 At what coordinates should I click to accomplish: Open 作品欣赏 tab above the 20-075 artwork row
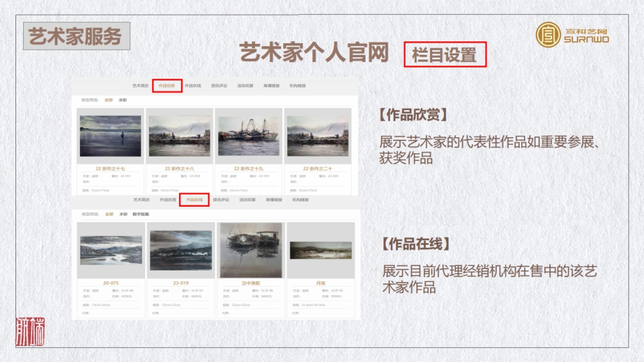pyautogui.click(x=167, y=200)
